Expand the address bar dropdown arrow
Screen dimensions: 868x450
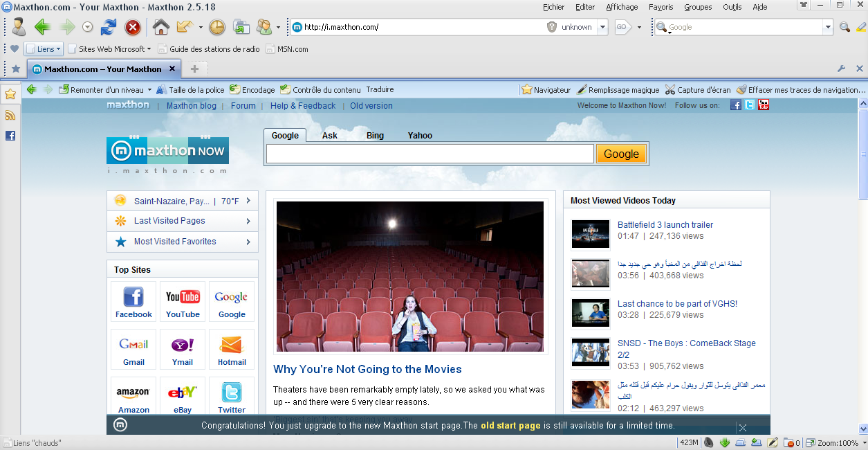[602, 27]
